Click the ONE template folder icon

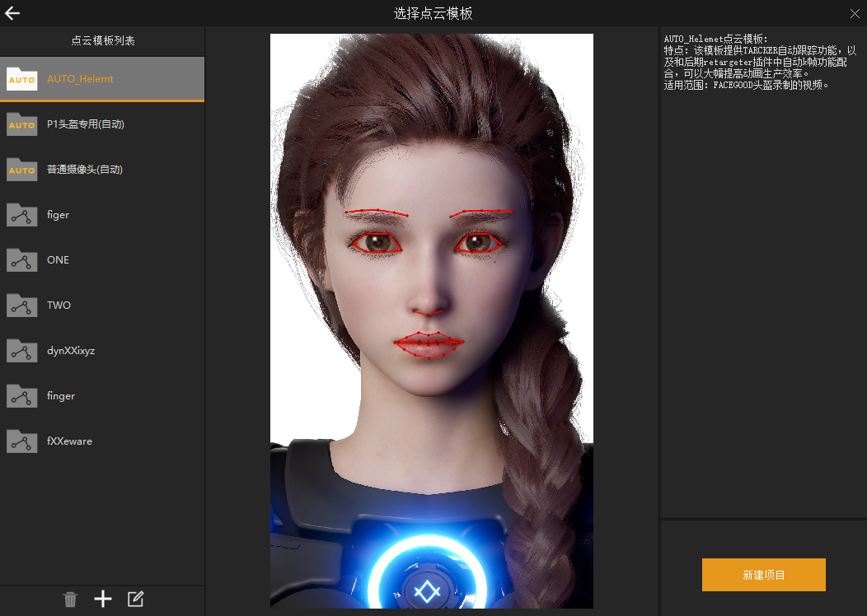(x=22, y=260)
